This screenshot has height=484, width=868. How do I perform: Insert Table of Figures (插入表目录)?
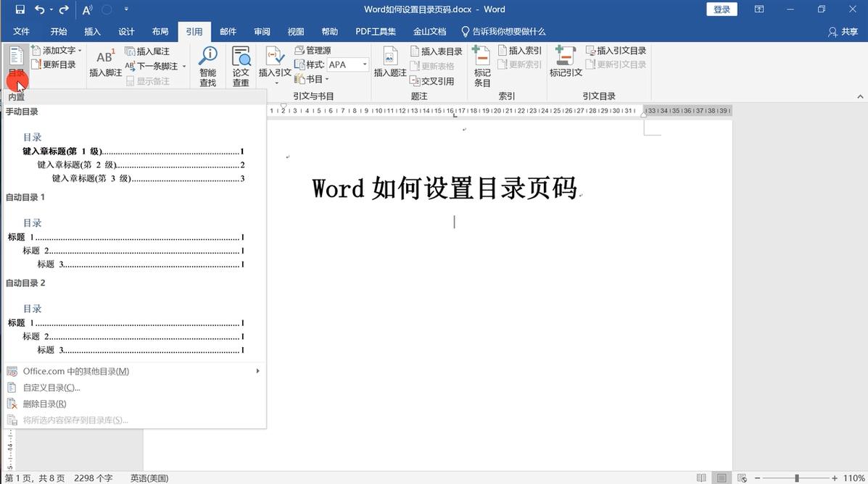click(437, 51)
